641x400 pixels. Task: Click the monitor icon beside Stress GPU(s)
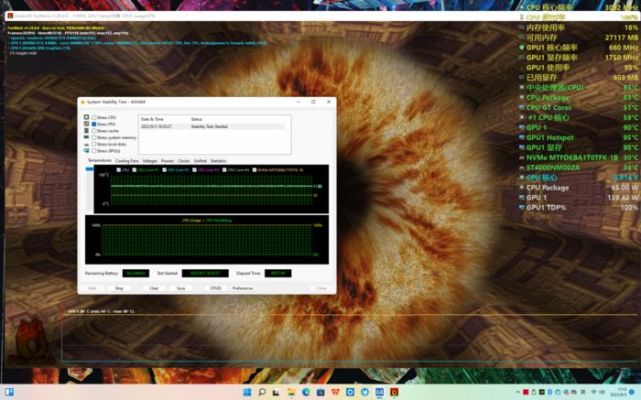pyautogui.click(x=86, y=151)
